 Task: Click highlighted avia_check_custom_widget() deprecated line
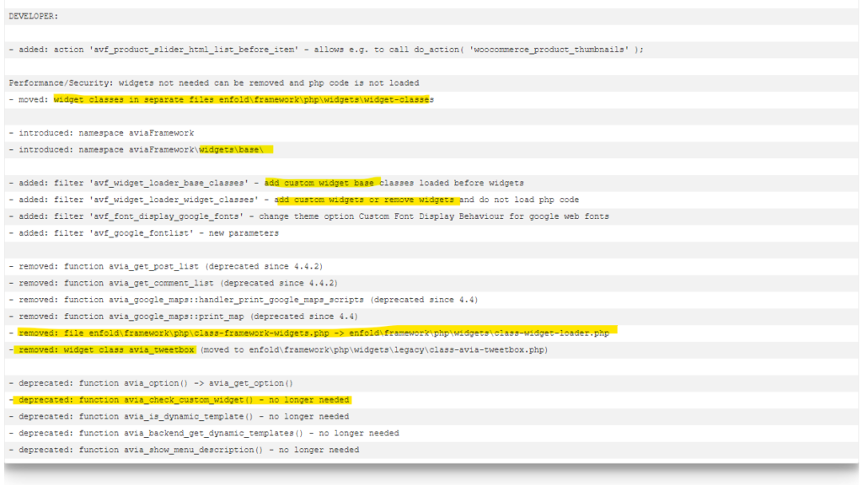coord(183,400)
